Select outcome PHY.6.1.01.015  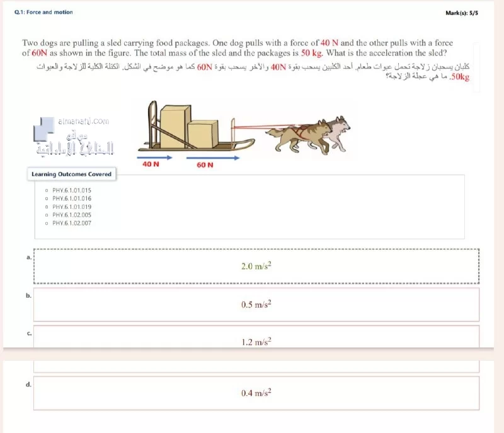72,191
